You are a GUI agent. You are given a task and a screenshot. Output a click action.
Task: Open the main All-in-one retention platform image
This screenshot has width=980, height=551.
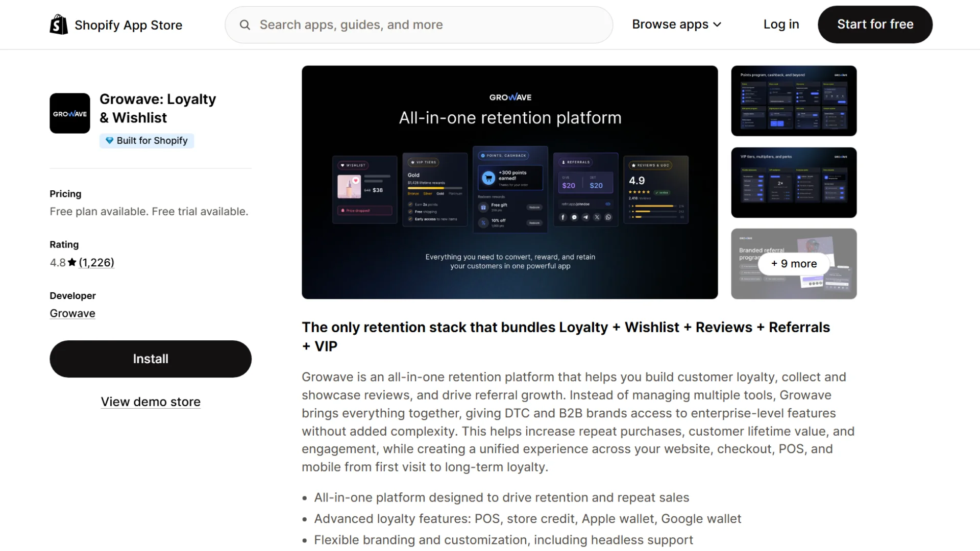pyautogui.click(x=510, y=182)
